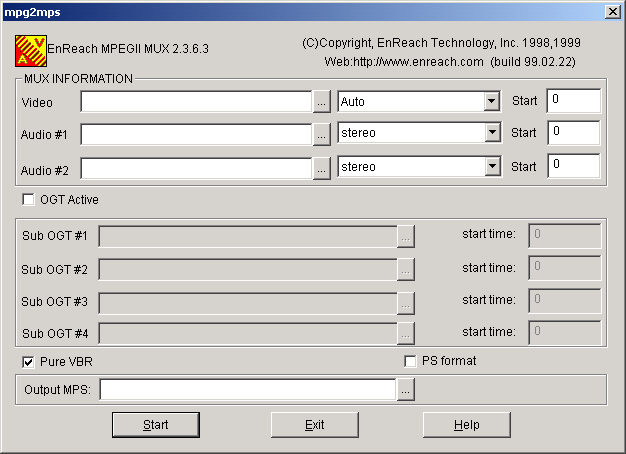Focus the Audio #1 file path field

click(x=196, y=134)
